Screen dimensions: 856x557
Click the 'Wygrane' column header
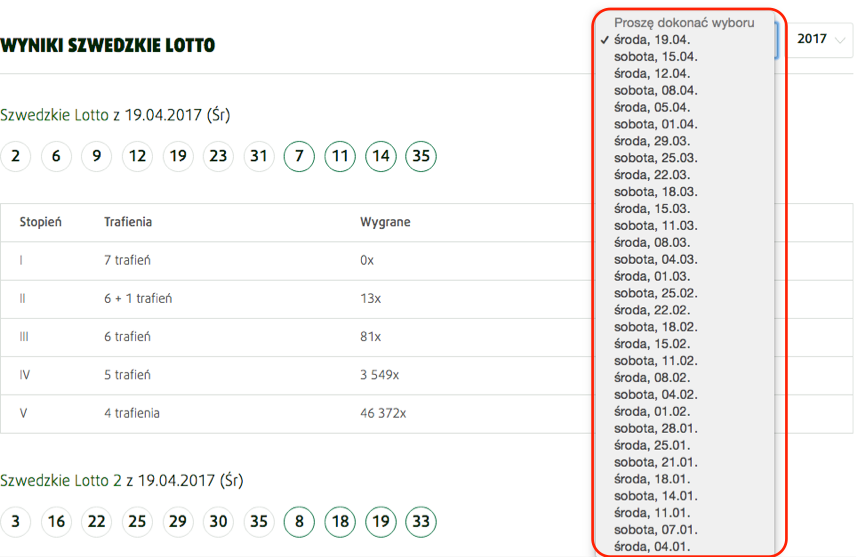(385, 222)
